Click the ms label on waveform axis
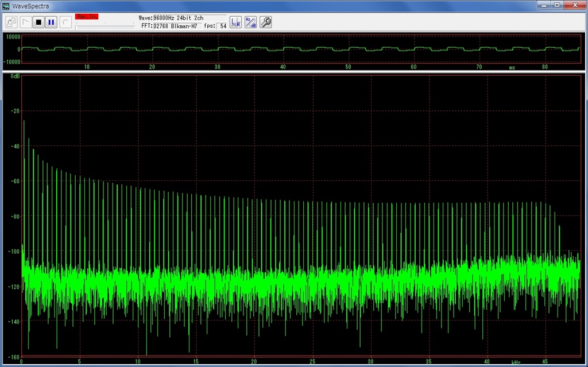 [512, 67]
